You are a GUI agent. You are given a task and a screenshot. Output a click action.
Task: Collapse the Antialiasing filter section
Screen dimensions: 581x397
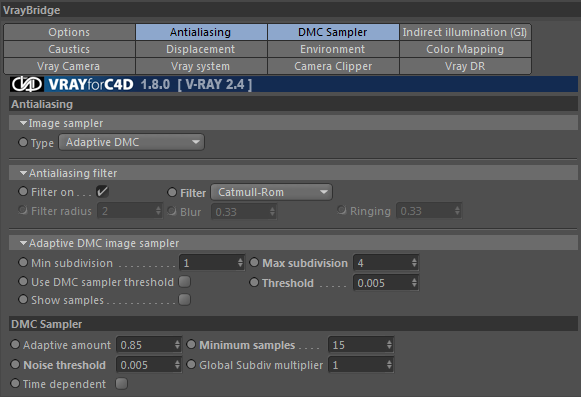[23, 173]
